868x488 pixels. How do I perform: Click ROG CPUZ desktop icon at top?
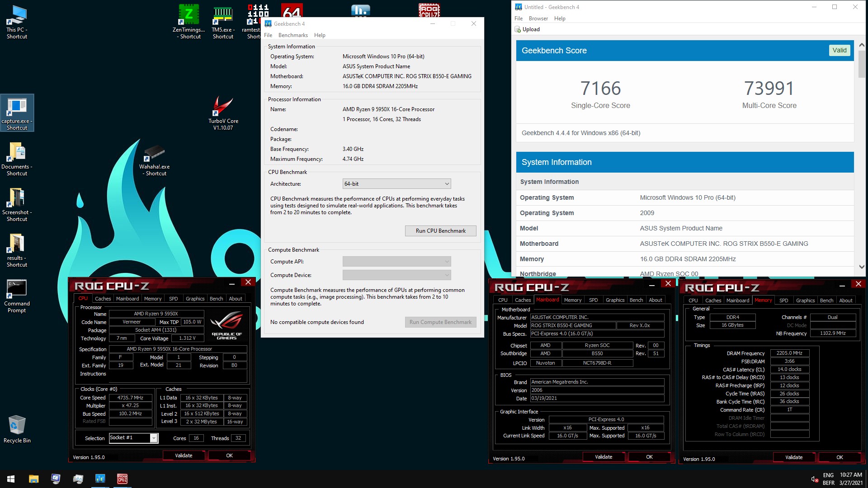point(429,11)
